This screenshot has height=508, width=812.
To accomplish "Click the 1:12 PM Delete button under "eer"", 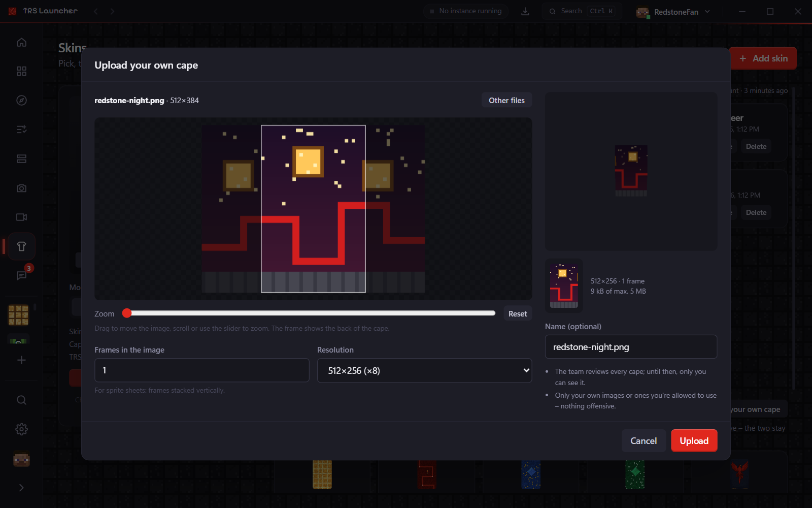I will (756, 146).
